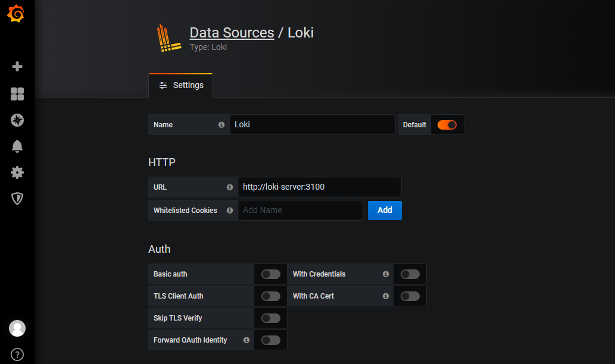Enable the Basic auth toggle
The width and height of the screenshot is (615, 364).
point(271,274)
